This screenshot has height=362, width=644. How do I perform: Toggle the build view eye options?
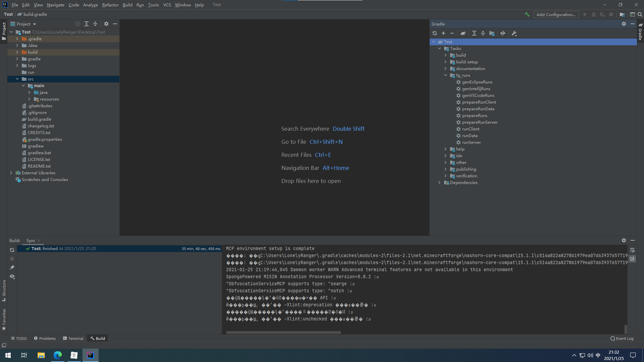click(x=12, y=277)
